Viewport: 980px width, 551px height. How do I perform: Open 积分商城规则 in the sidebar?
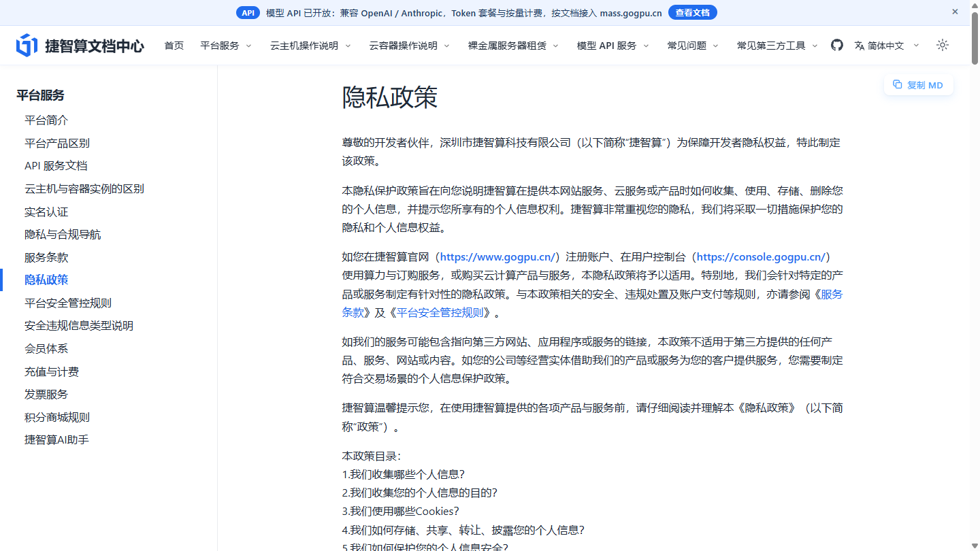tap(57, 417)
